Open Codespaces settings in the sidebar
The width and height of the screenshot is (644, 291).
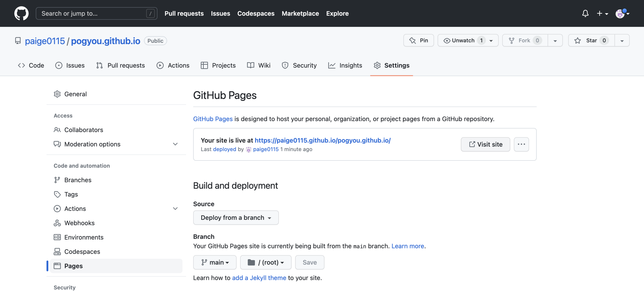pyautogui.click(x=82, y=252)
